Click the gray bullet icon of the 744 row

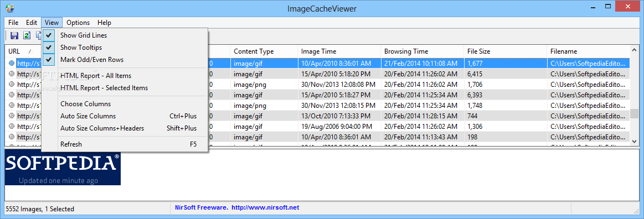pos(12,116)
